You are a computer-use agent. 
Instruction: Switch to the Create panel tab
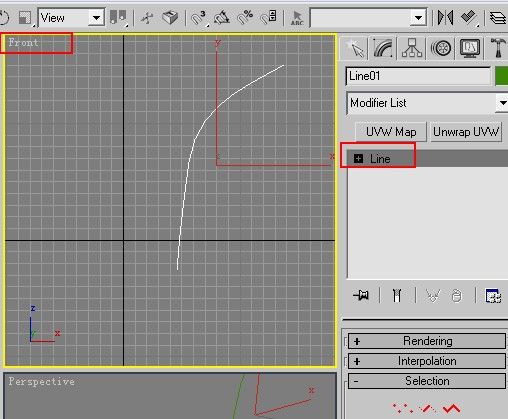354,48
